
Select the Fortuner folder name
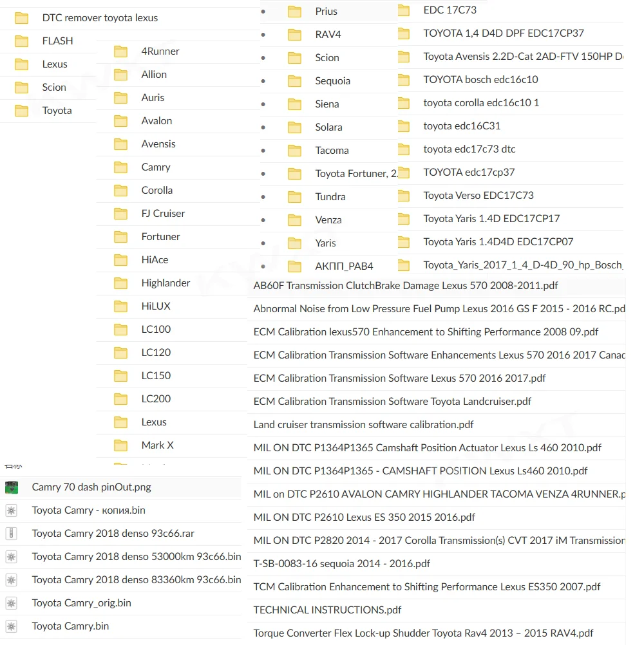pyautogui.click(x=160, y=237)
